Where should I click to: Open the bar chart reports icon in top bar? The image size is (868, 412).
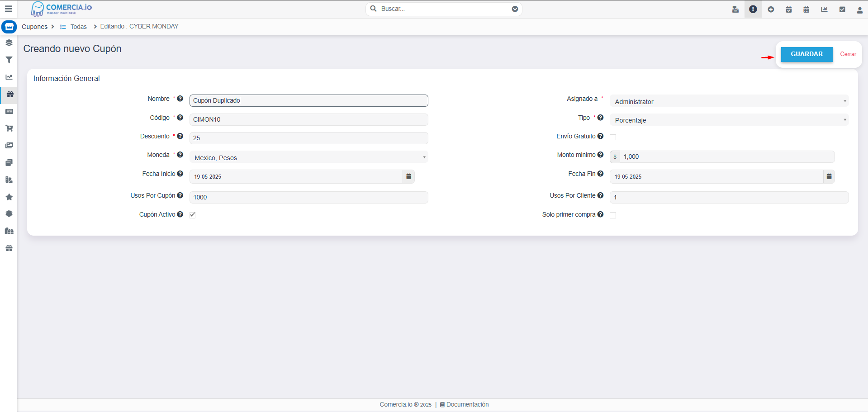(x=824, y=9)
